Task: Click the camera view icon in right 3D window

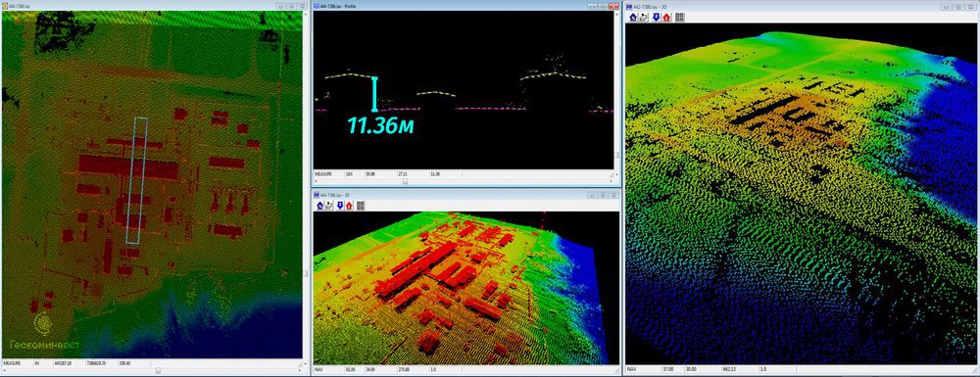Action: (644, 18)
